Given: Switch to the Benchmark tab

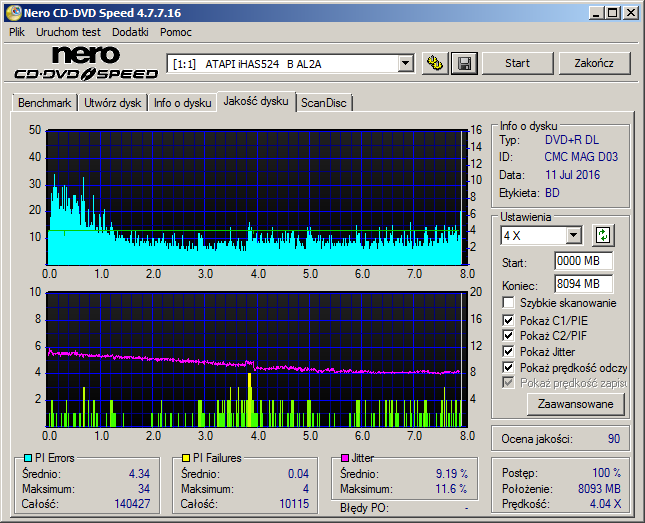Looking at the screenshot, I should point(44,103).
